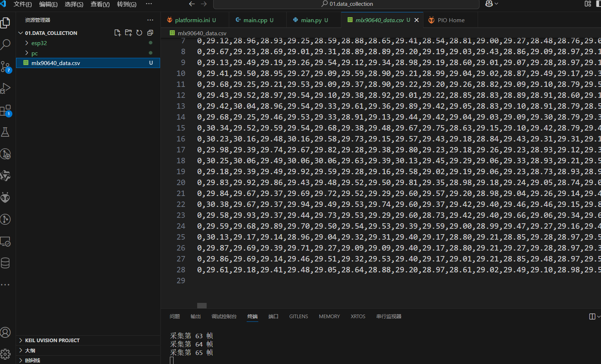Open the Search view in activity bar
This screenshot has width=601, height=364.
coord(5,45)
